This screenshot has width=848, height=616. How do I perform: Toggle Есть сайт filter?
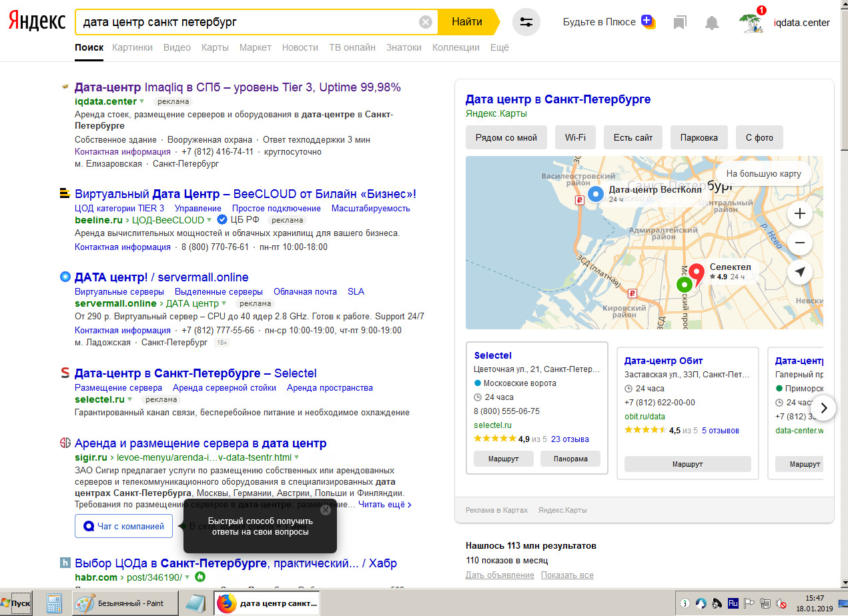(x=633, y=137)
